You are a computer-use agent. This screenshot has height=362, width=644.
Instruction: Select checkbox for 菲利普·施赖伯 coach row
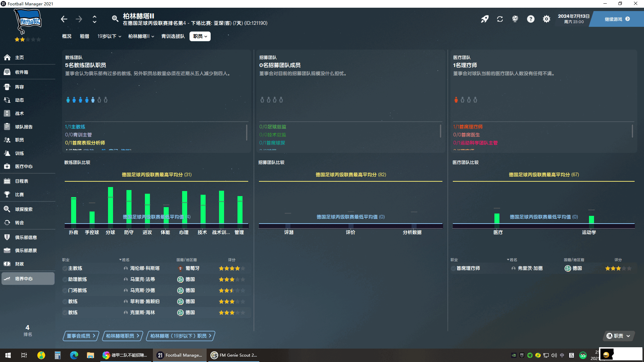pyautogui.click(x=65, y=302)
